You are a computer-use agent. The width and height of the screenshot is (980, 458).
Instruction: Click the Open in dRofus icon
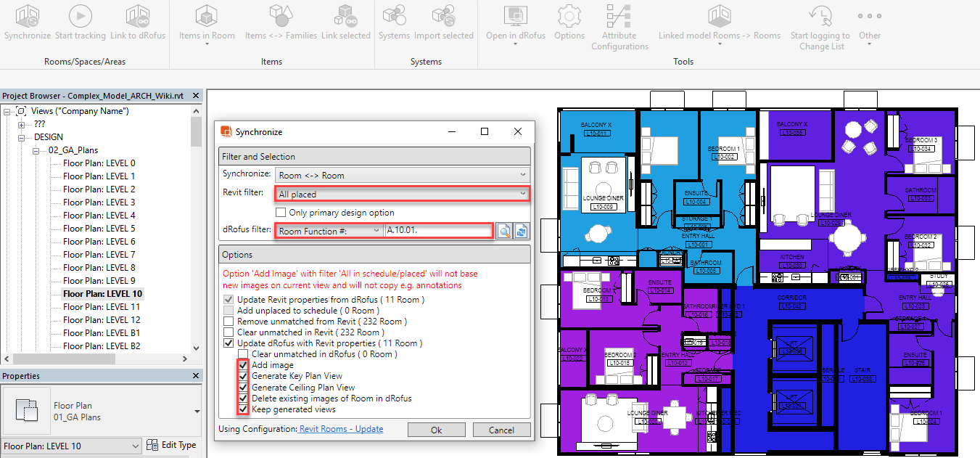[515, 16]
